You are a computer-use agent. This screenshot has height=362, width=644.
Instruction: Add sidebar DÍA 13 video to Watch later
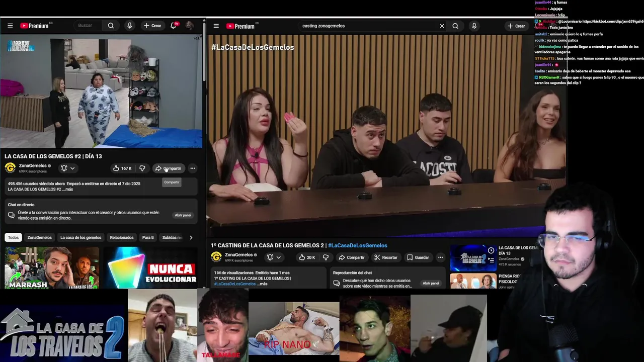pos(491,250)
